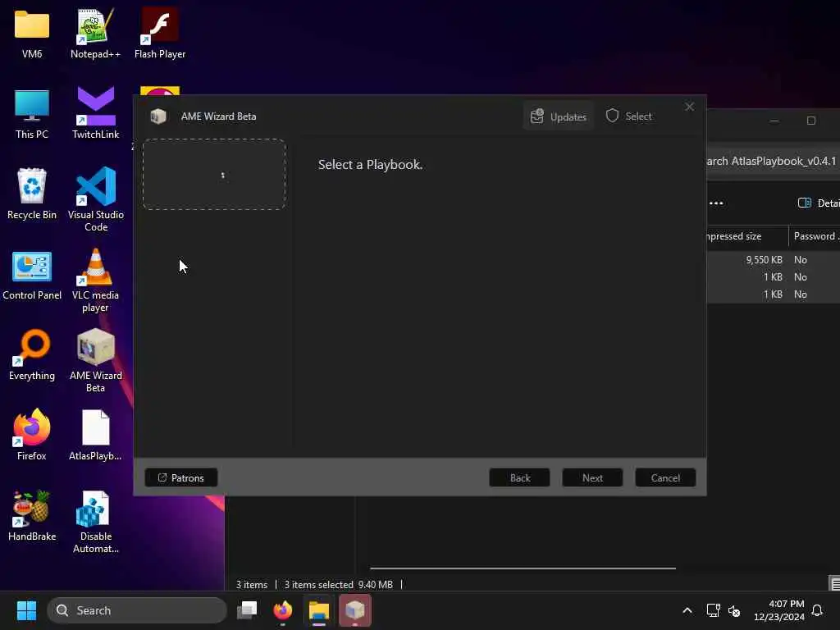Image resolution: width=840 pixels, height=630 pixels.
Task: Open Updates in AME Wizard
Action: pos(558,116)
